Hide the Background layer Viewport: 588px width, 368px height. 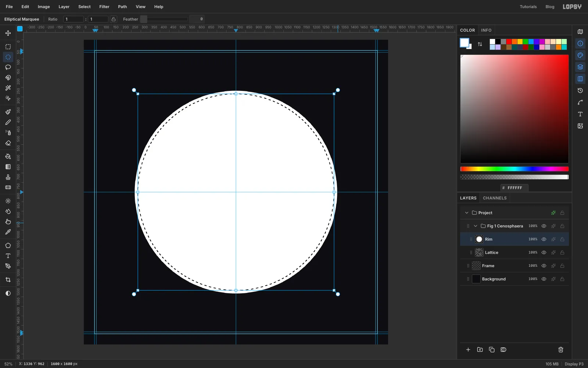[544, 279]
